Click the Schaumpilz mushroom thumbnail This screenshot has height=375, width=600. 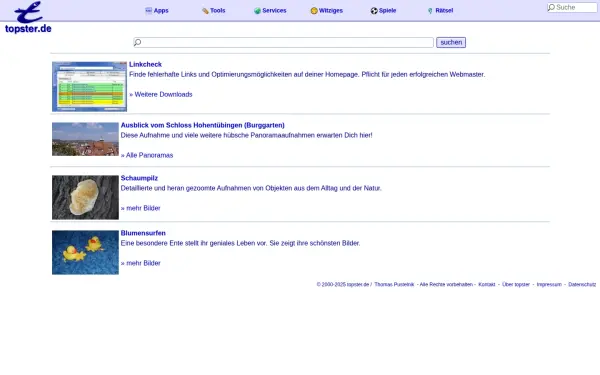tap(85, 197)
